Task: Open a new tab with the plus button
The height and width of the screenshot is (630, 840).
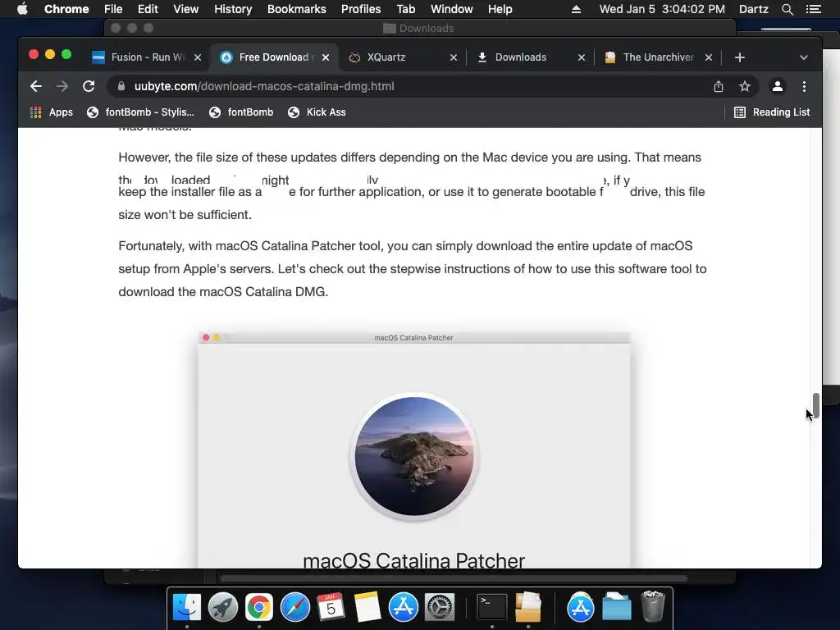Action: (x=740, y=57)
